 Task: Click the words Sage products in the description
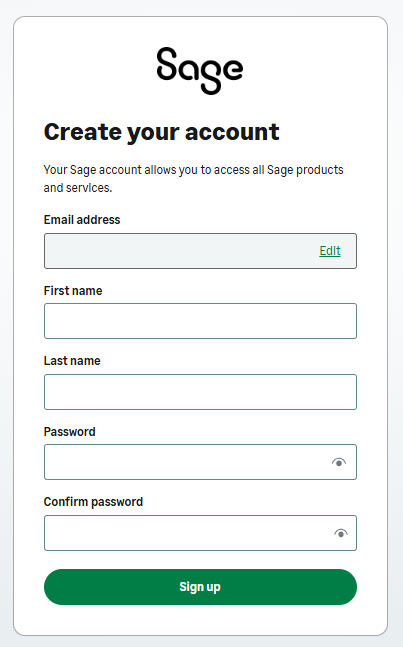pyautogui.click(x=305, y=170)
